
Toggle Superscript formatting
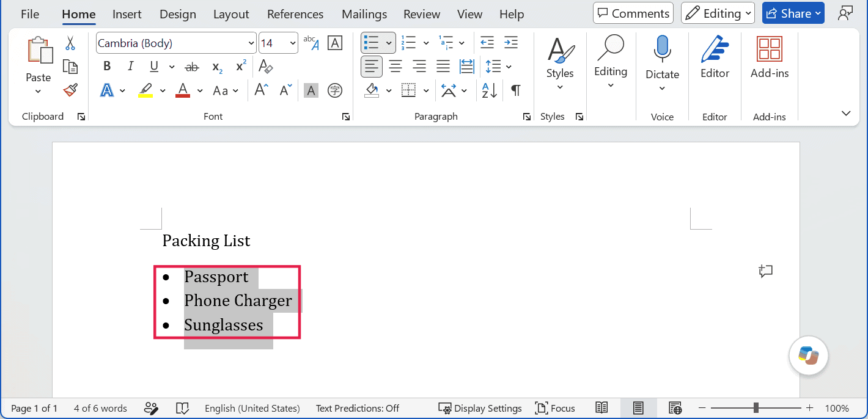[x=241, y=67]
